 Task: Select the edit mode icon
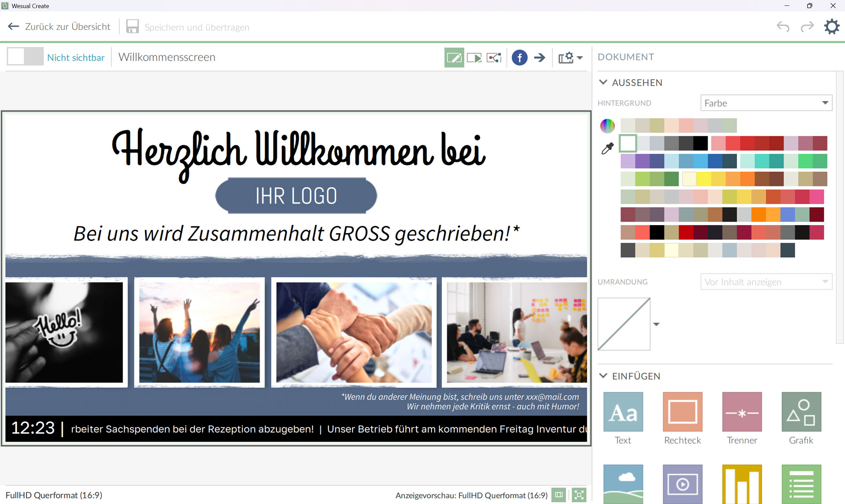pos(454,58)
